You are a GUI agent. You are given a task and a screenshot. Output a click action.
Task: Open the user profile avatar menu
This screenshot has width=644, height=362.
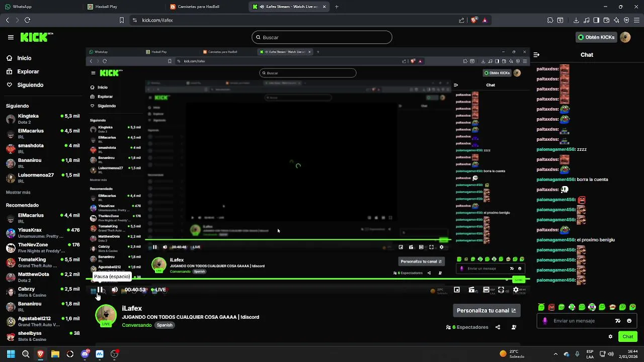point(625,37)
